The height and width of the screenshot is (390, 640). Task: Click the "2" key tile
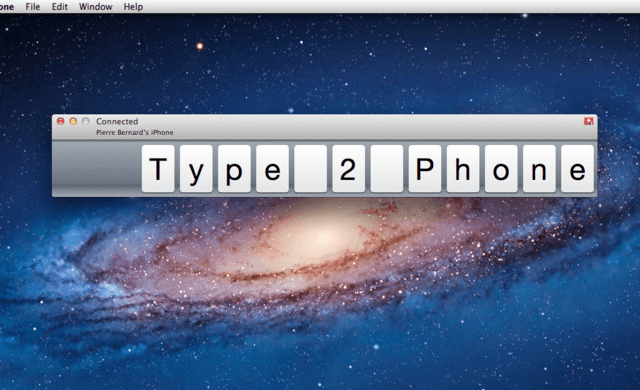[349, 168]
